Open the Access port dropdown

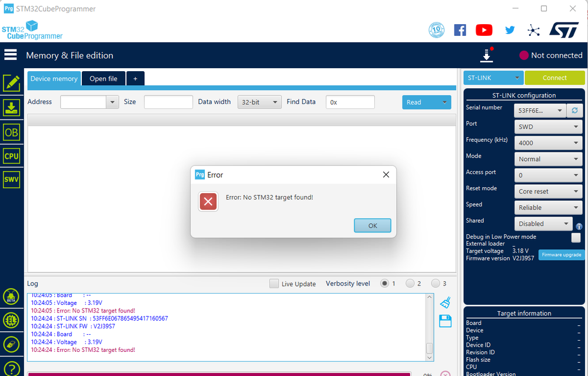(548, 175)
